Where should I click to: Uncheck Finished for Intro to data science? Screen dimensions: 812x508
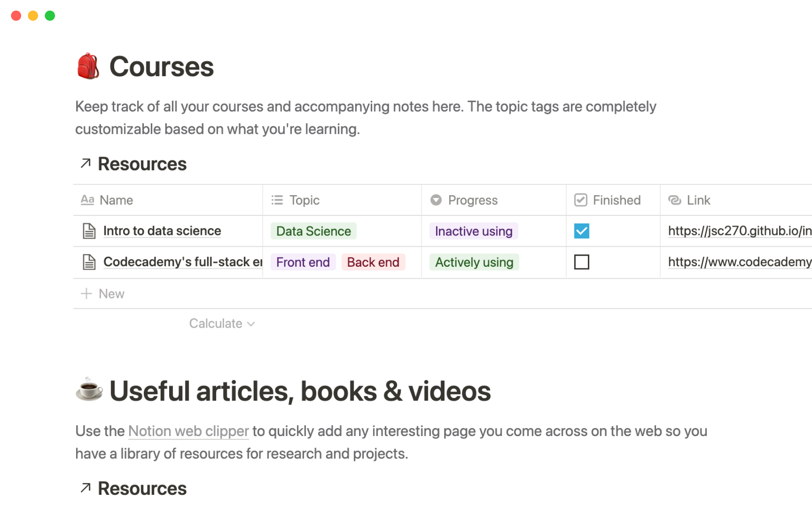tap(582, 231)
